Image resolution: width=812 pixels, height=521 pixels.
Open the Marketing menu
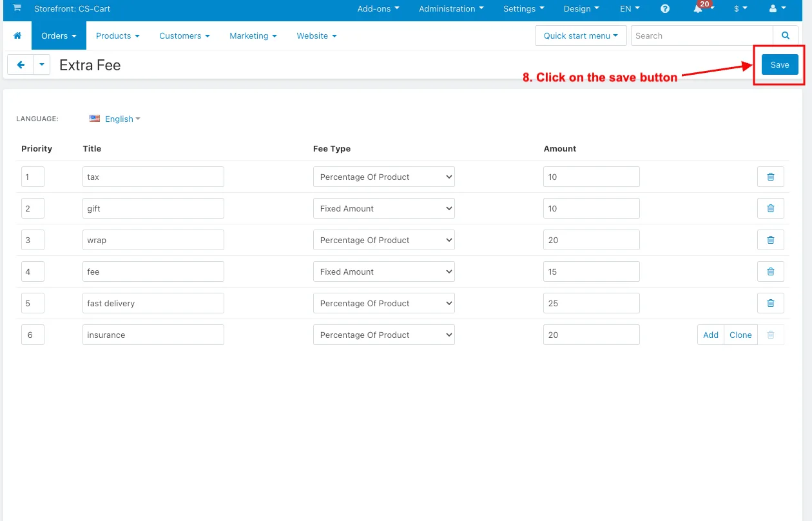253,35
